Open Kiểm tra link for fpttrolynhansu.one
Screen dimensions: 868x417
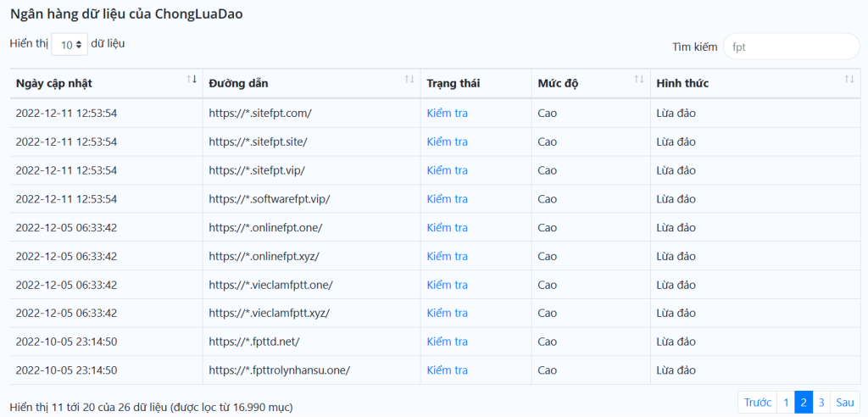point(448,370)
